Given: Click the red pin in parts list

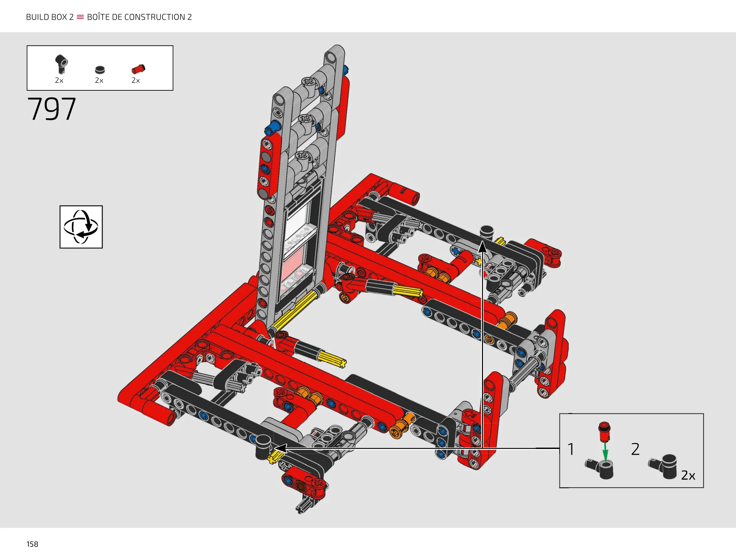Looking at the screenshot, I should point(138,69).
